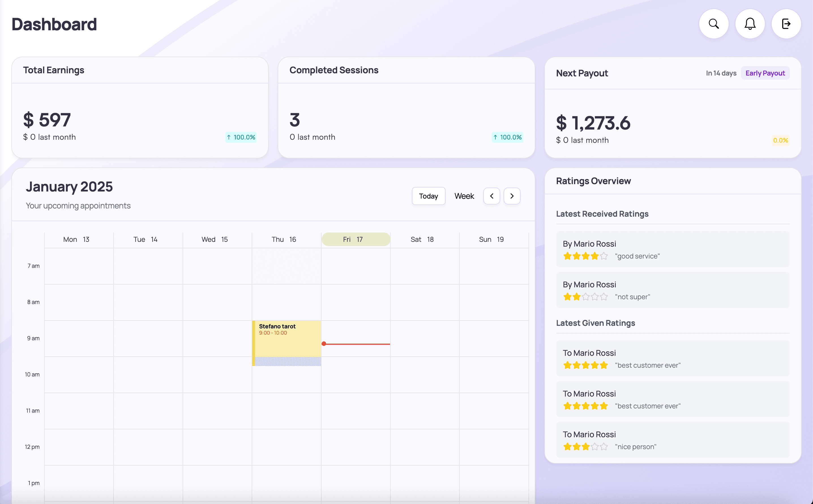This screenshot has width=813, height=504.
Task: Select the Fri 17 day header
Action: (x=355, y=239)
